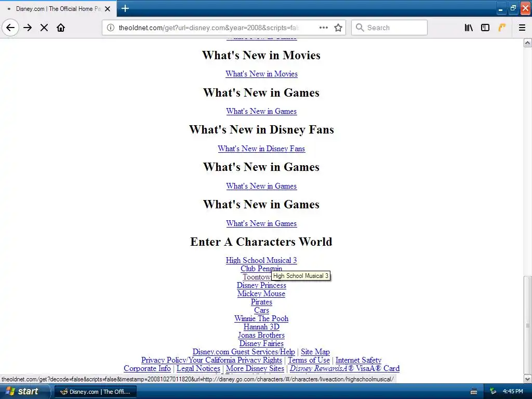This screenshot has height=399, width=532.
Task: Select the Disney.com Official Home Page tab
Action: pos(58,9)
